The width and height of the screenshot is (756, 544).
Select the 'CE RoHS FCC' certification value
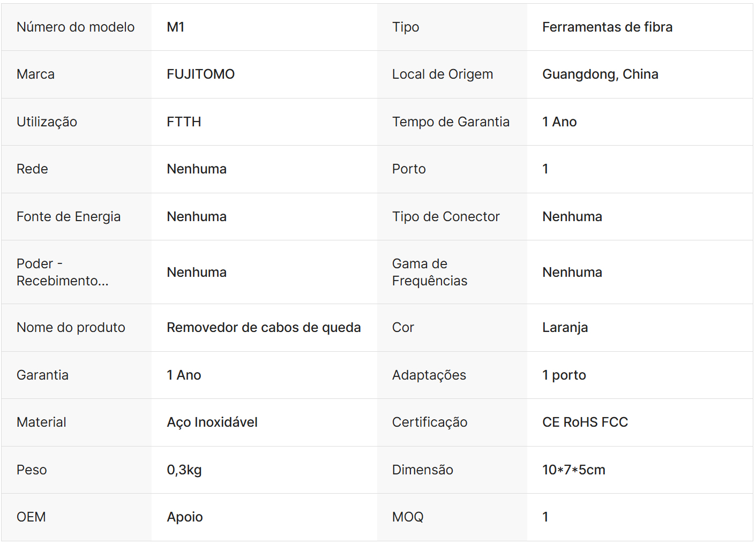[x=585, y=422]
